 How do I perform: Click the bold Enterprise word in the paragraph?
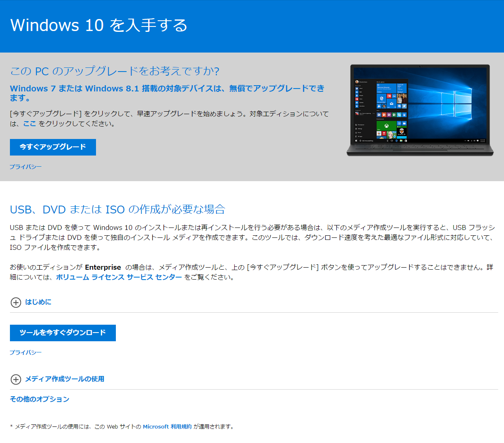pyautogui.click(x=103, y=267)
